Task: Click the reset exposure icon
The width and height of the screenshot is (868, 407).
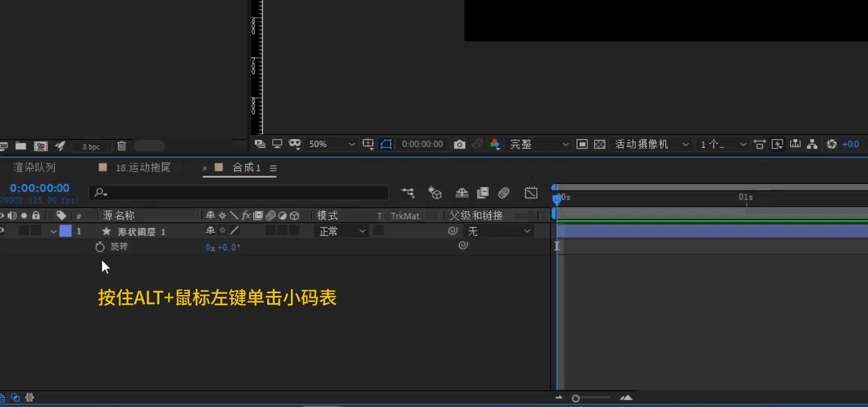Action: point(831,144)
